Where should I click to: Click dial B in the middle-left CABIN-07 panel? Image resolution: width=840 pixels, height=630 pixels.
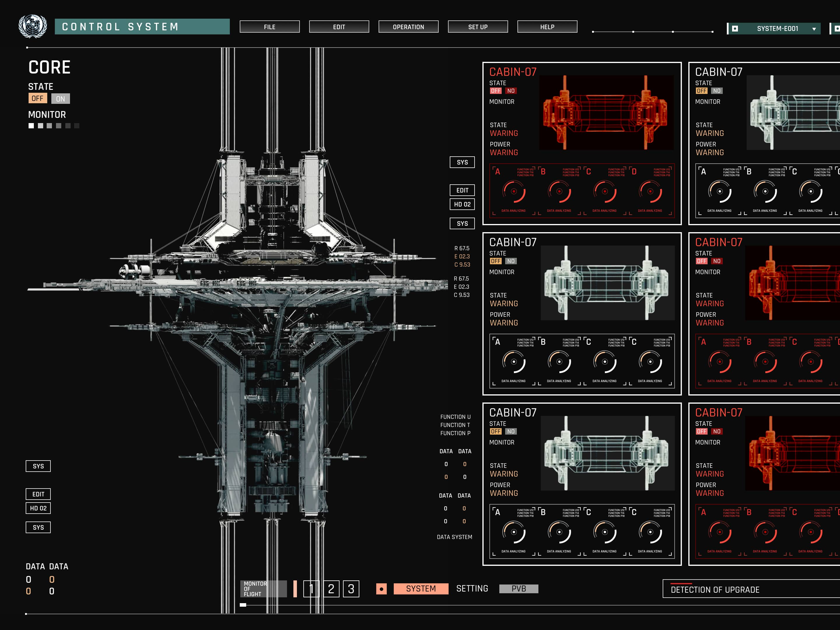559,361
